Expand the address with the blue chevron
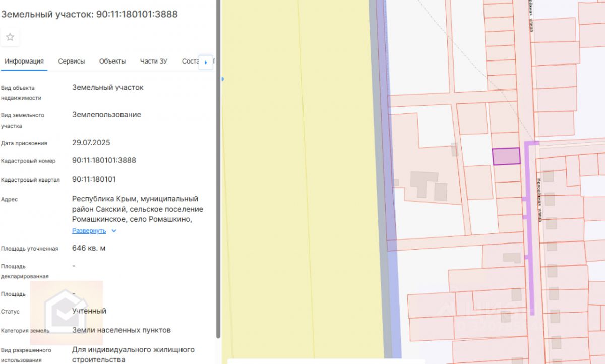The height and width of the screenshot is (364, 605). click(114, 231)
